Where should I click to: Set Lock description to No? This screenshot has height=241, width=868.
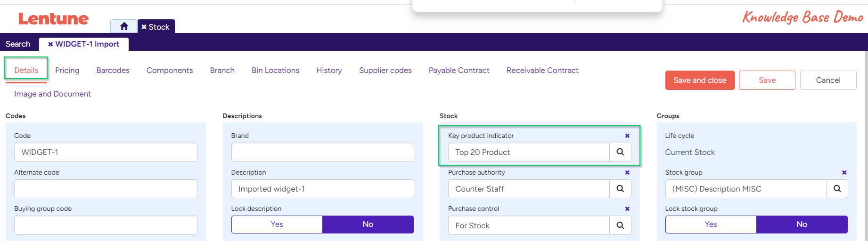pos(368,225)
